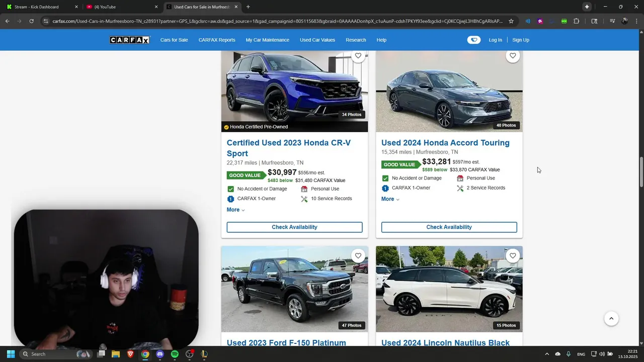Click the Personal Use house icon on Accord card
Viewport: 644px width, 362px height.
[460, 178]
